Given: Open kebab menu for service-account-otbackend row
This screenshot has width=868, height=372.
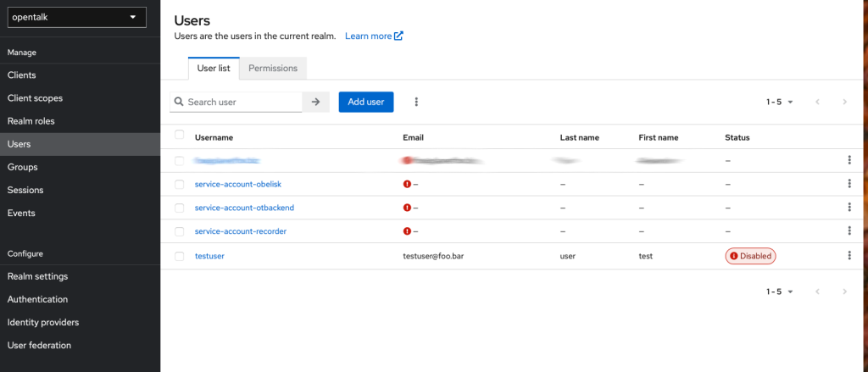Looking at the screenshot, I should [849, 208].
